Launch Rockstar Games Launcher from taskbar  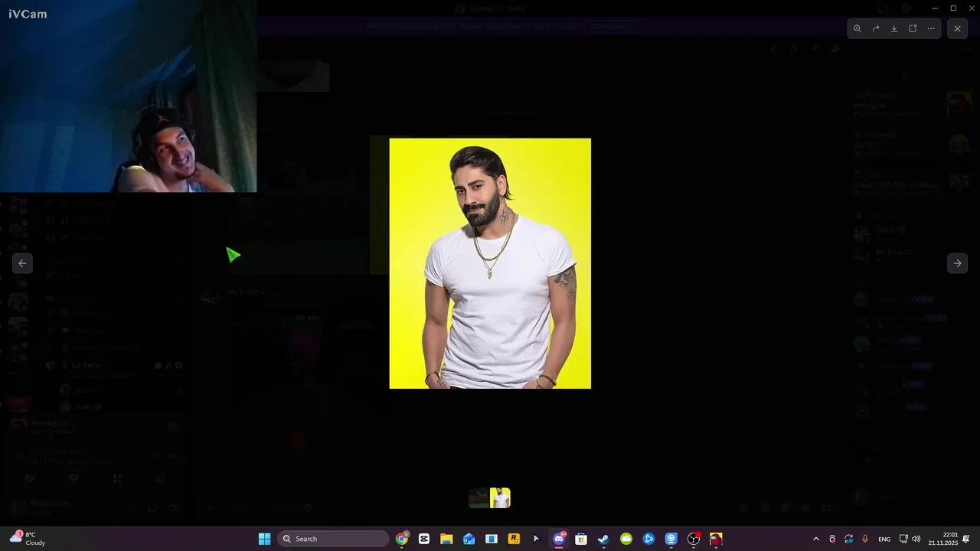pyautogui.click(x=514, y=539)
